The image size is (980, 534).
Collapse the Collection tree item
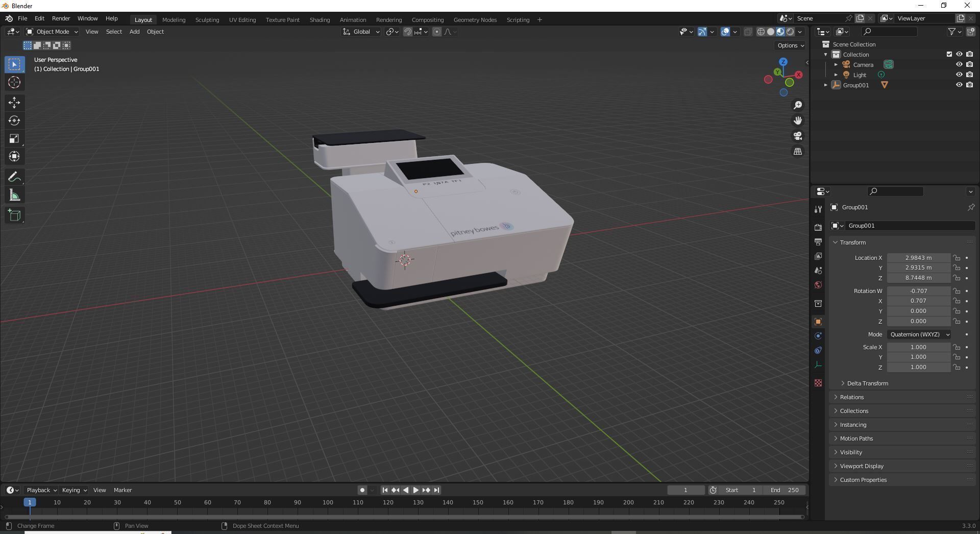825,55
